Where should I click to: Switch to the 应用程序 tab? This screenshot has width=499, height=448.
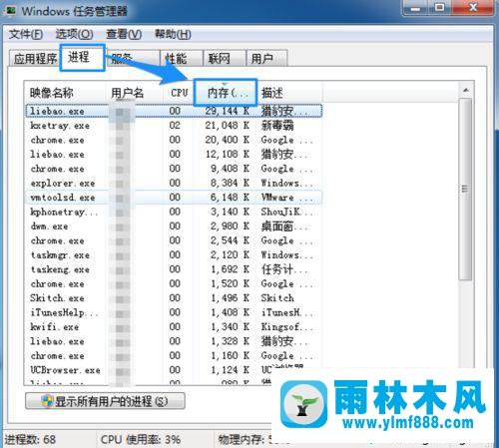click(x=35, y=59)
